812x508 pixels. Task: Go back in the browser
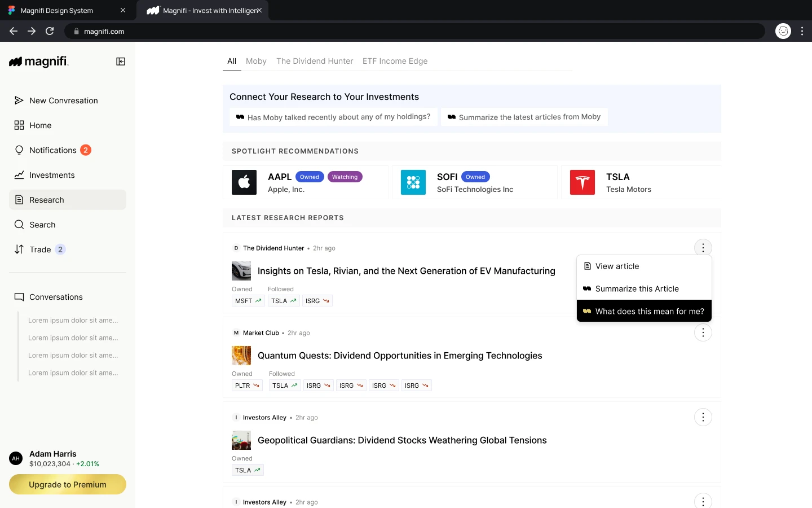pyautogui.click(x=14, y=31)
